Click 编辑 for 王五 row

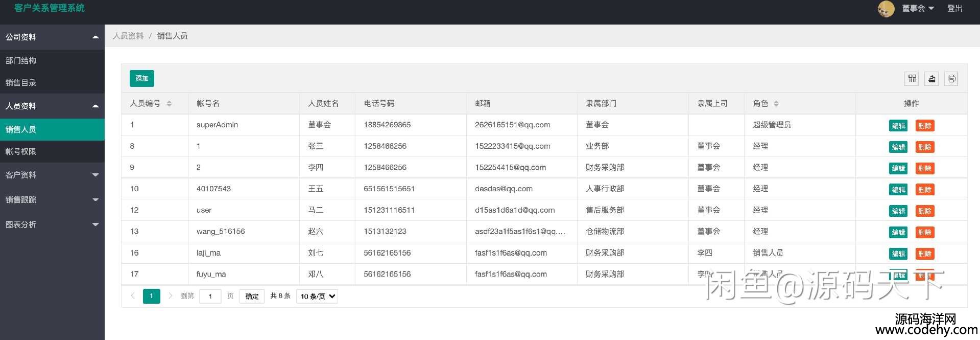(x=898, y=190)
